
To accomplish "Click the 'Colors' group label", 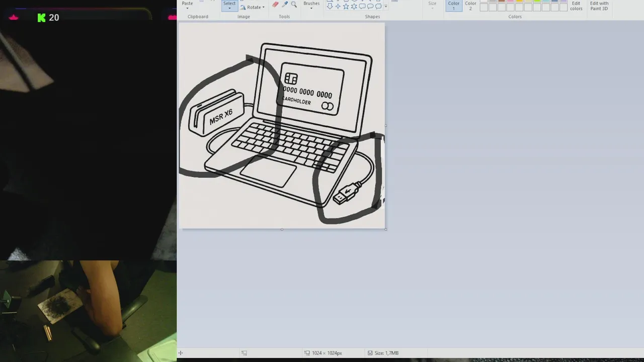I will 515,17.
